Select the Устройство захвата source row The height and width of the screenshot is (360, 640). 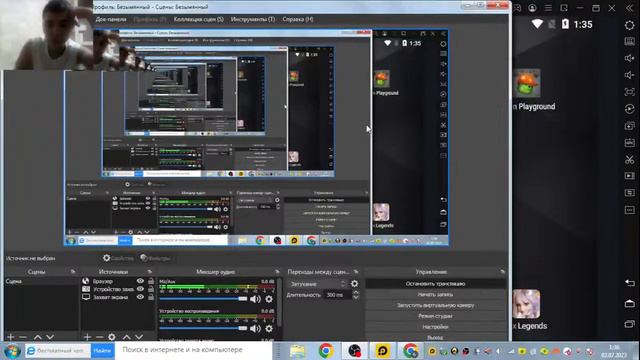pos(109,289)
